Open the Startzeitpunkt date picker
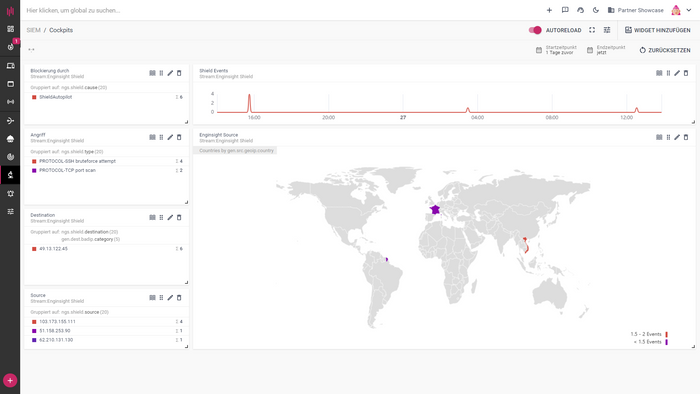700x394 pixels. click(556, 50)
